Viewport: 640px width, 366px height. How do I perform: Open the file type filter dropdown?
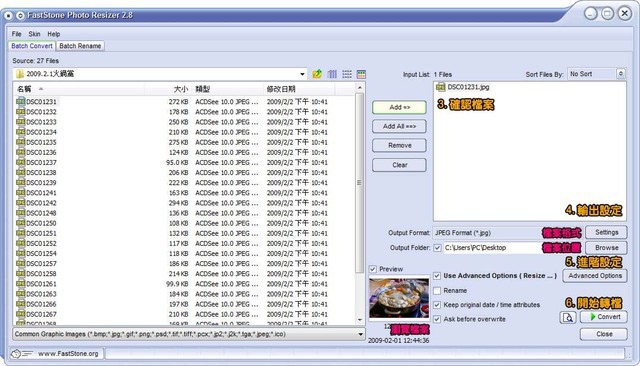tap(360, 334)
